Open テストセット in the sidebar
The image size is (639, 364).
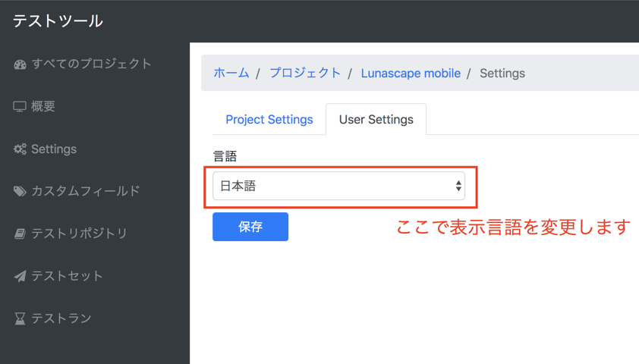[x=68, y=275]
